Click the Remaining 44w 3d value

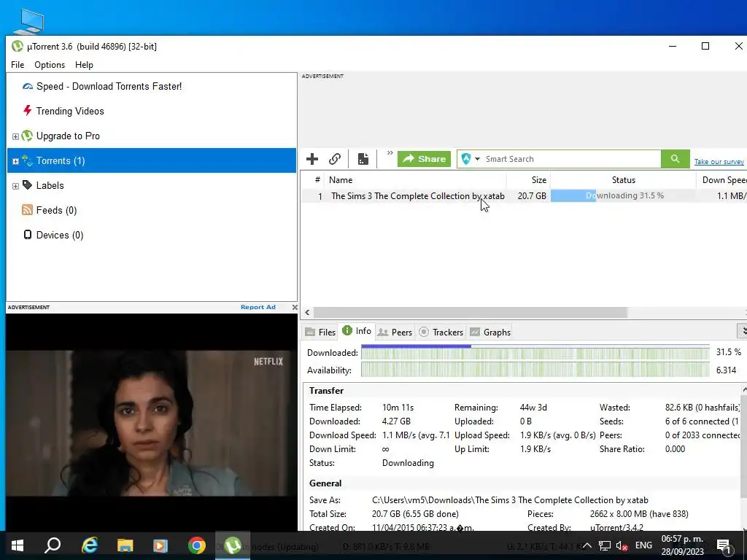click(533, 408)
